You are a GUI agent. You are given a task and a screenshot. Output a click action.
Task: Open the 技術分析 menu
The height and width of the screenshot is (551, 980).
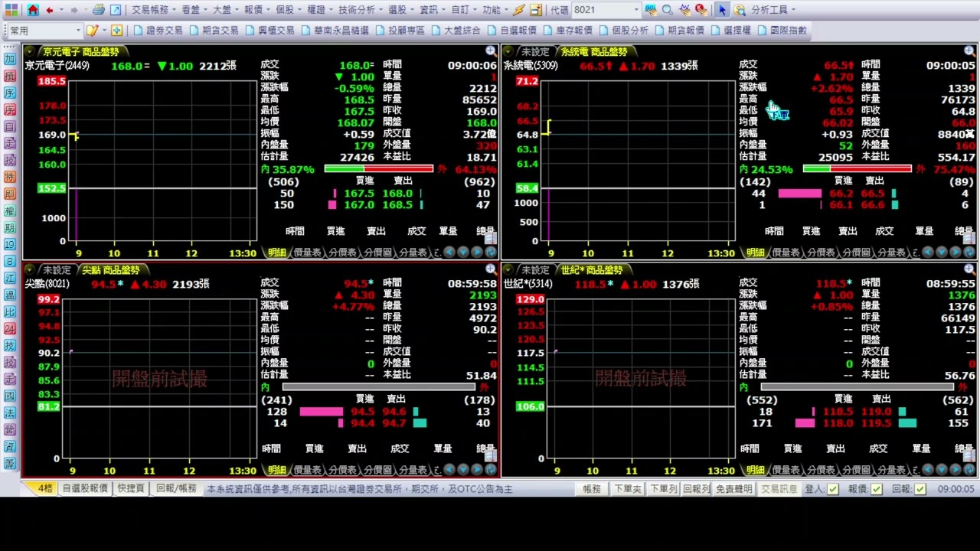click(361, 10)
